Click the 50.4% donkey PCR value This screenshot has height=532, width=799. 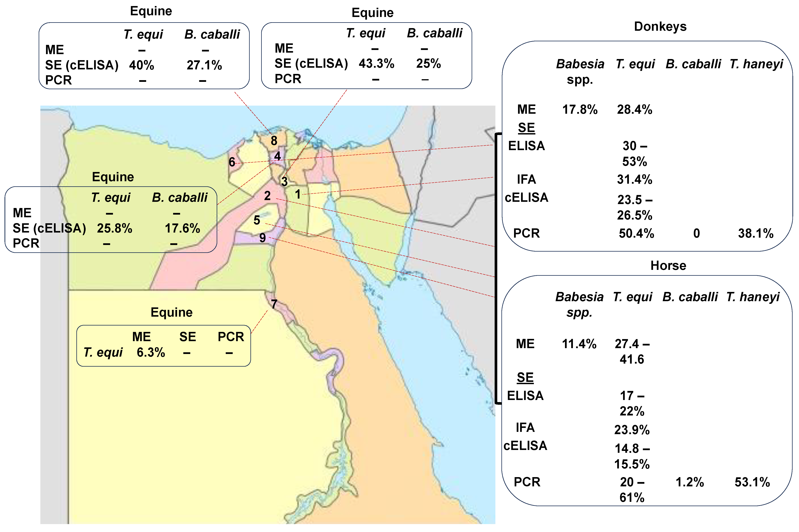pos(636,233)
